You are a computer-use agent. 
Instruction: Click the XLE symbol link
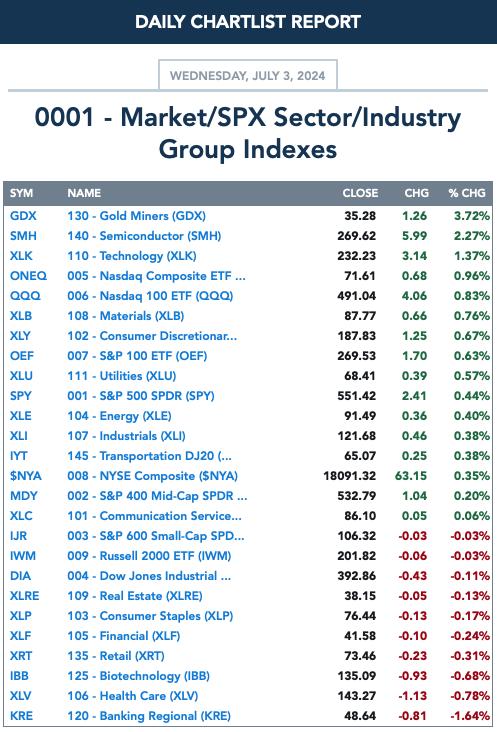pos(21,416)
